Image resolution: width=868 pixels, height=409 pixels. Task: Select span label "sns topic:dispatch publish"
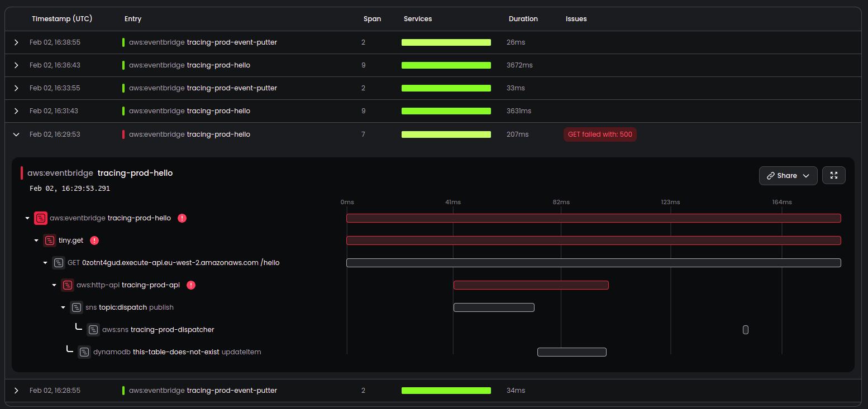click(130, 307)
